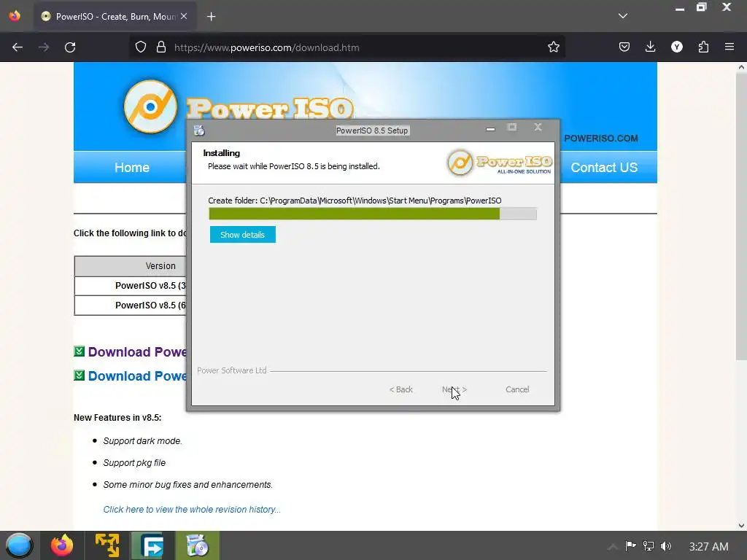The width and height of the screenshot is (747, 560).
Task: Click the Support dark mode text
Action: pos(142,441)
